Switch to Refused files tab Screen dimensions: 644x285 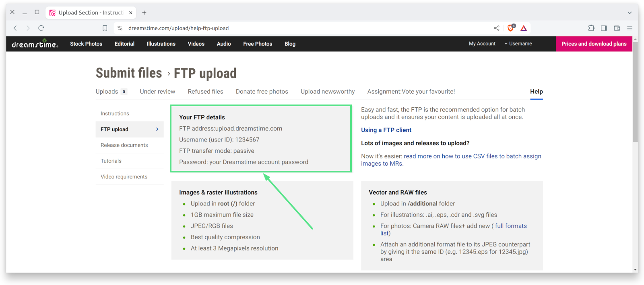205,92
